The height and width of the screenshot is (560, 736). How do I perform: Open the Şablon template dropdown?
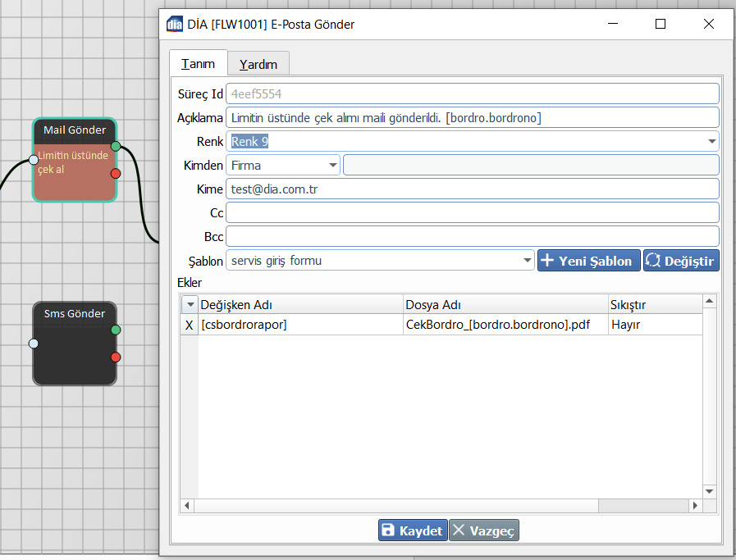pos(527,262)
